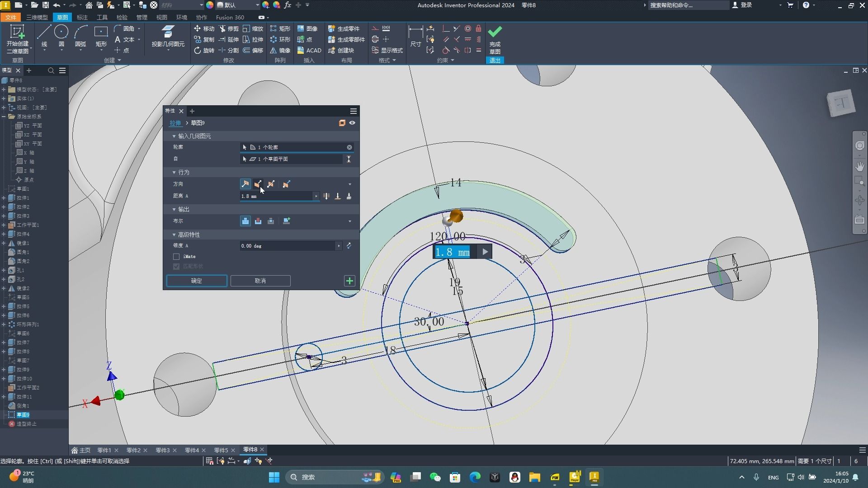Click the 确定 (OK) button
This screenshot has height=488, width=868.
(x=197, y=281)
